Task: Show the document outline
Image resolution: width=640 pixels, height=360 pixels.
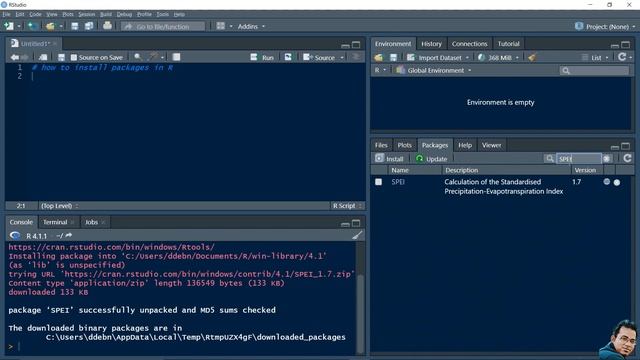Action: (356, 57)
